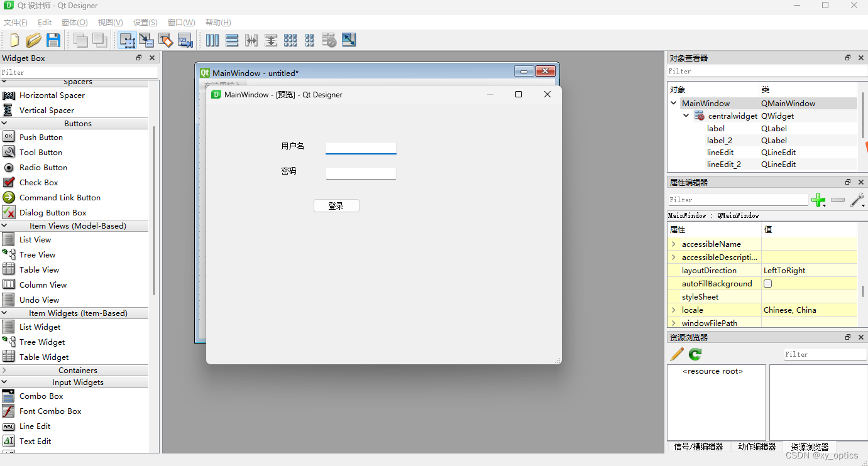Image resolution: width=868 pixels, height=466 pixels.
Task: Open the 窗体(O) menu
Action: point(74,23)
